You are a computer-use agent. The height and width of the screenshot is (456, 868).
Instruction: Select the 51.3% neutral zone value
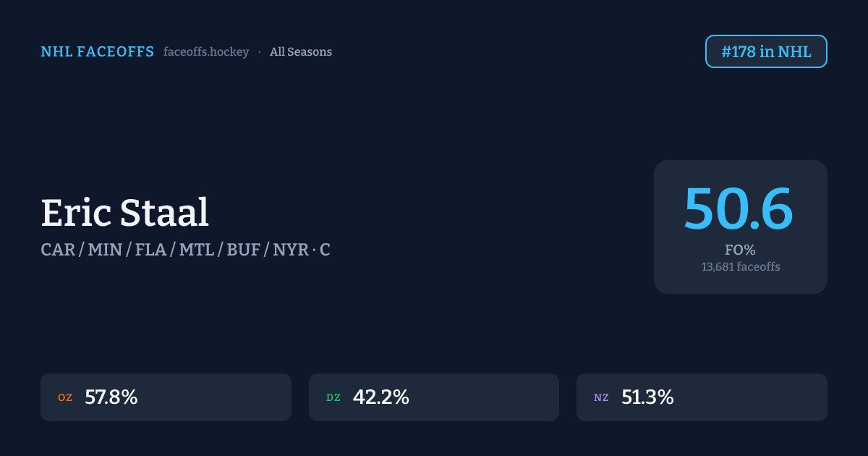[647, 397]
